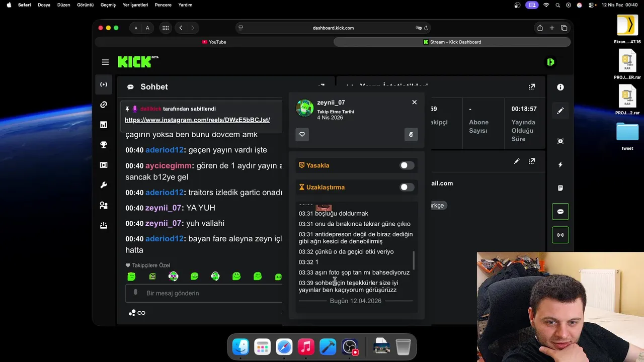644x362 pixels.
Task: Open the video clips sidebar icon
Action: (x=104, y=165)
